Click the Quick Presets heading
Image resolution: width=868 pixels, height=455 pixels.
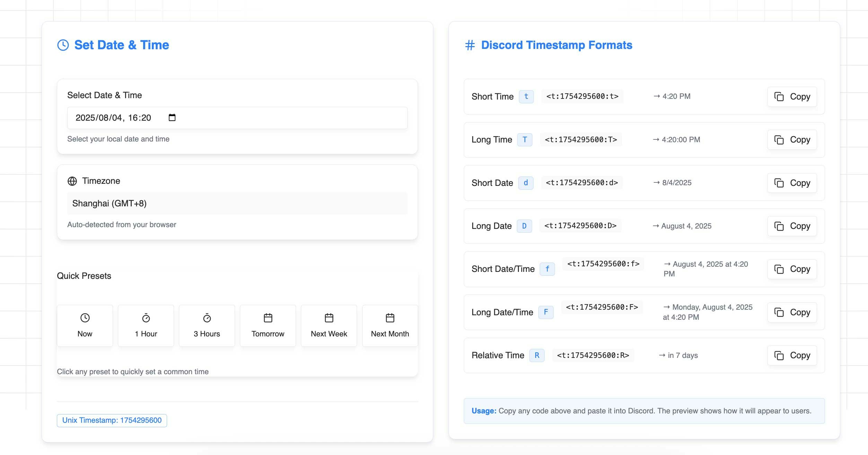(84, 276)
